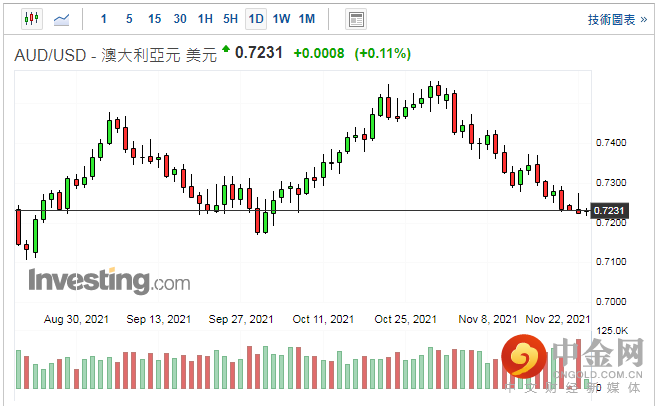Switch to the area line chart icon
The image size is (658, 406).
pos(62,19)
